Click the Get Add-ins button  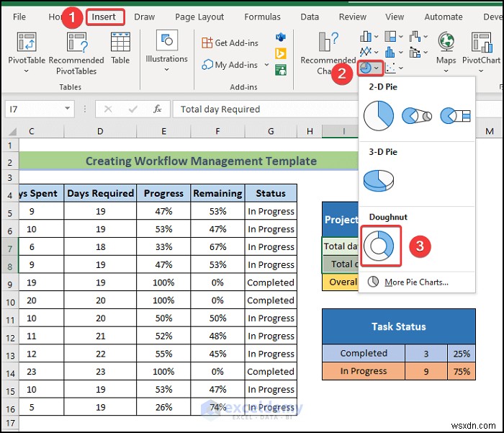[230, 43]
